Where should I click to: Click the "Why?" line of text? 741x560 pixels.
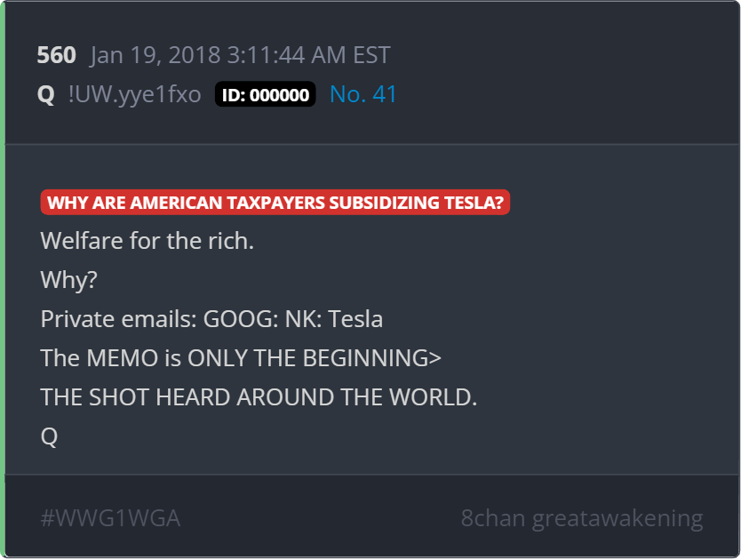pyautogui.click(x=68, y=279)
